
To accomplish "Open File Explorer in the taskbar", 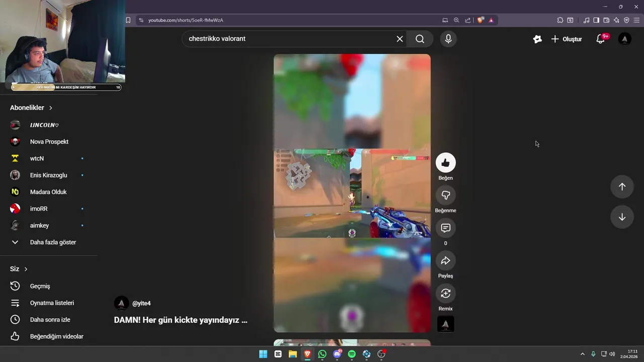I will pos(293,354).
